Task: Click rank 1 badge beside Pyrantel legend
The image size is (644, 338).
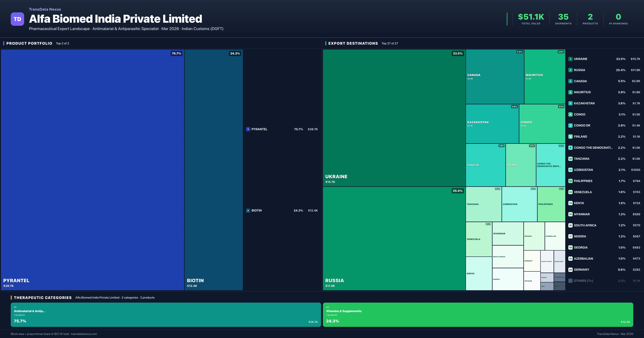Action: [248, 129]
